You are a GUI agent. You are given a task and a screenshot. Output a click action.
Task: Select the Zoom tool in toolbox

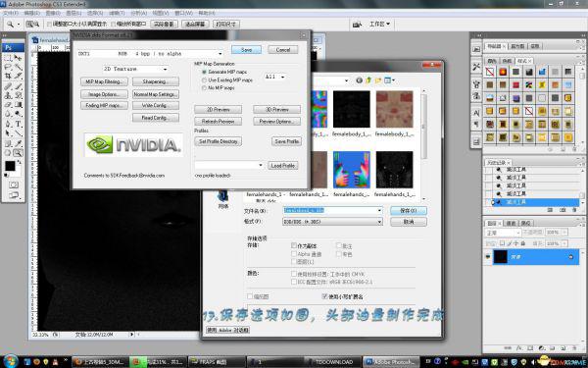tap(18, 153)
